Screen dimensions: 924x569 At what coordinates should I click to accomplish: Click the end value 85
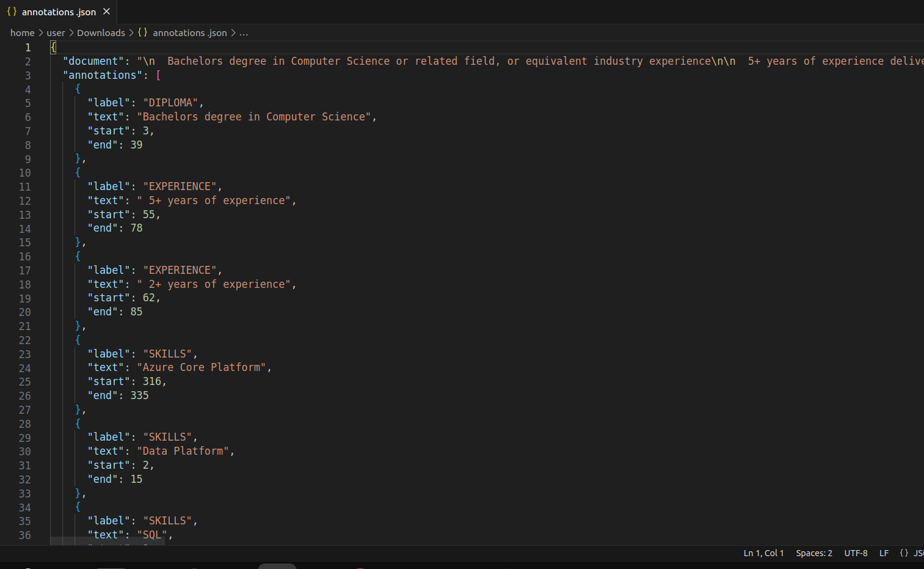coord(137,312)
